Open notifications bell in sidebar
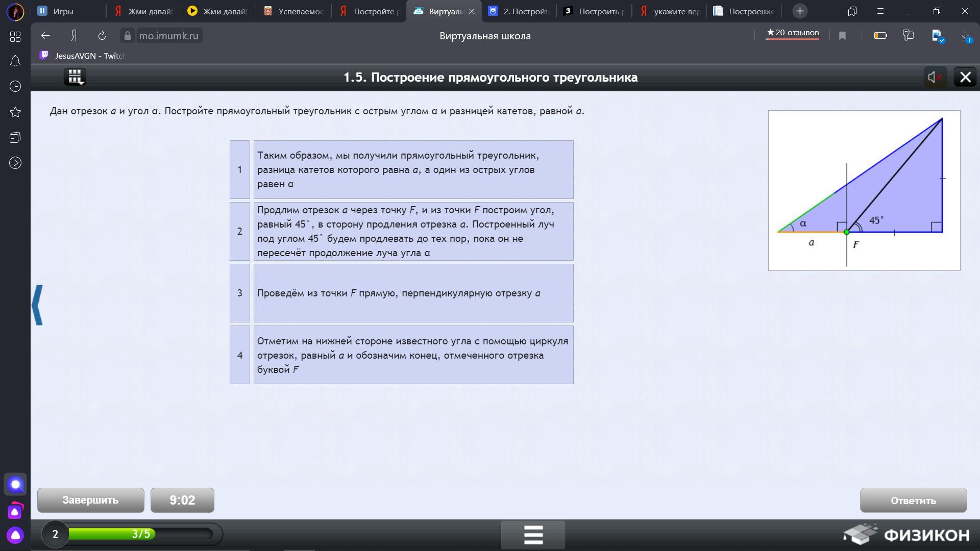Viewport: 980px width, 551px height. coord(15,61)
